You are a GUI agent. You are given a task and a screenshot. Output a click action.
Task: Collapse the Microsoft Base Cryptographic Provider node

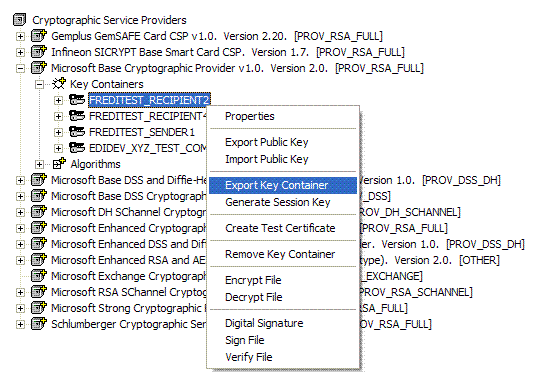tap(20, 68)
